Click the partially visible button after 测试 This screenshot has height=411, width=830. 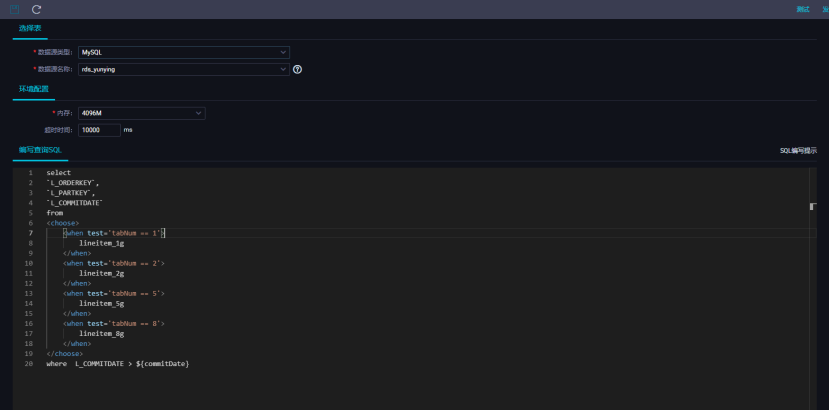pyautogui.click(x=826, y=9)
